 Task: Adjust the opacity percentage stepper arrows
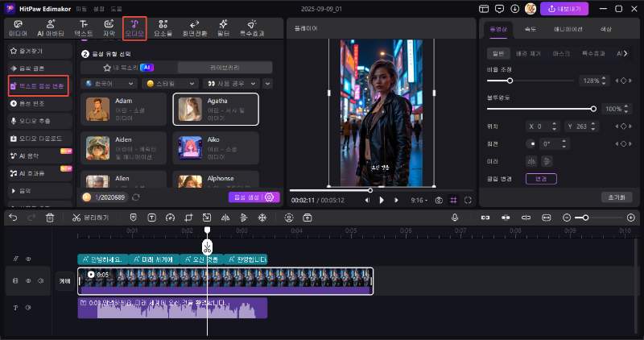(626, 109)
